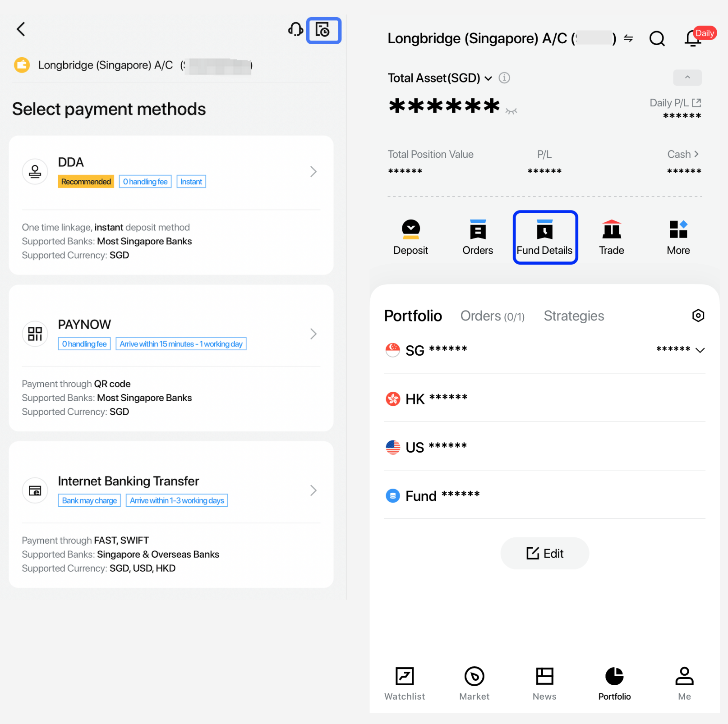Go to Market in bottom navigation
The width and height of the screenshot is (728, 724).
pyautogui.click(x=474, y=683)
